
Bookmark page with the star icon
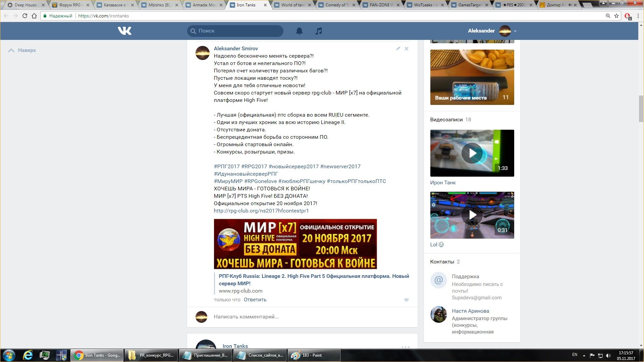point(616,16)
